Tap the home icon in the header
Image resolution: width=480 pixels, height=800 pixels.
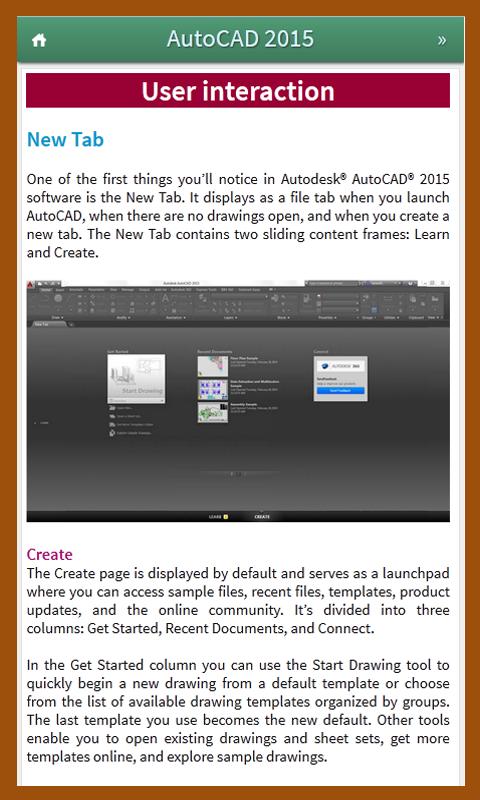(39, 41)
